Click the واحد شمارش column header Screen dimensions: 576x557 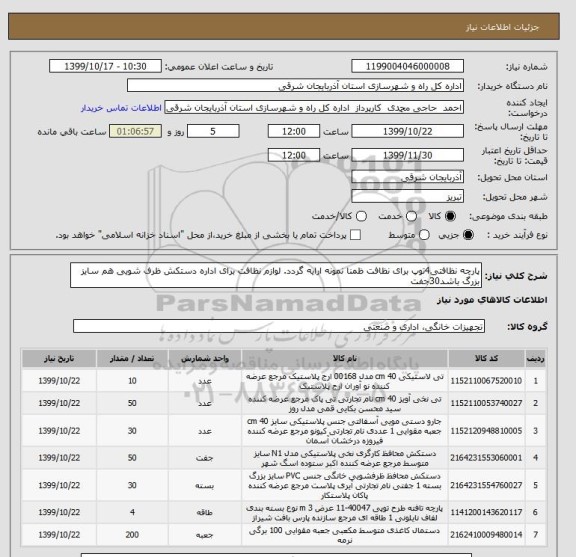tap(205, 359)
